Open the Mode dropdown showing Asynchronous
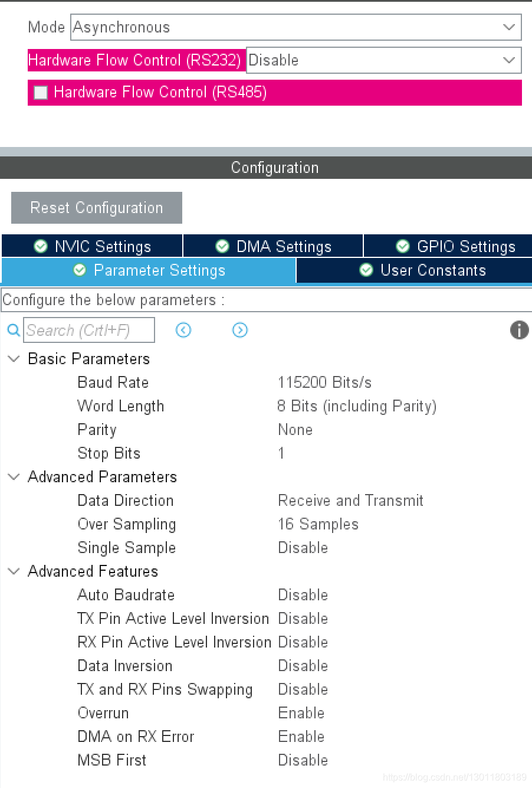 (508, 27)
